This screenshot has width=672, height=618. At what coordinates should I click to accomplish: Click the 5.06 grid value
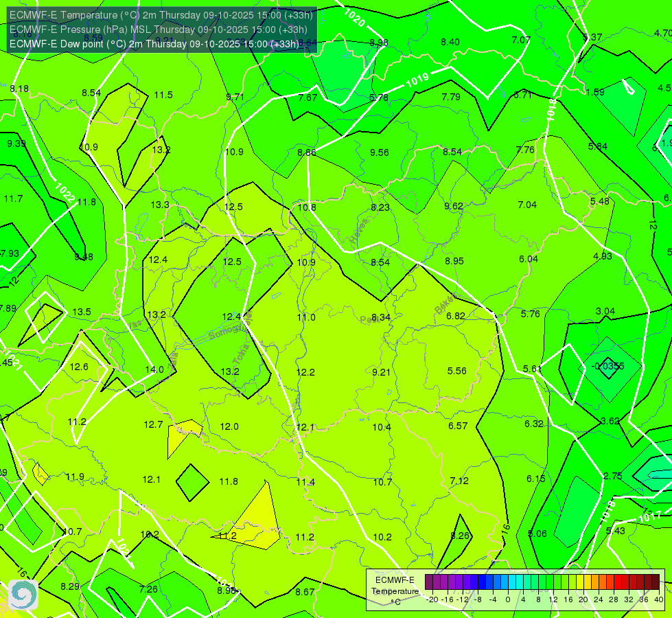coord(537,534)
